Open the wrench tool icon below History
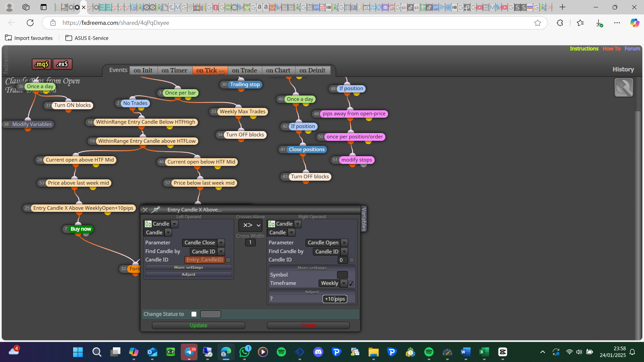The width and height of the screenshot is (644, 362). [x=624, y=87]
